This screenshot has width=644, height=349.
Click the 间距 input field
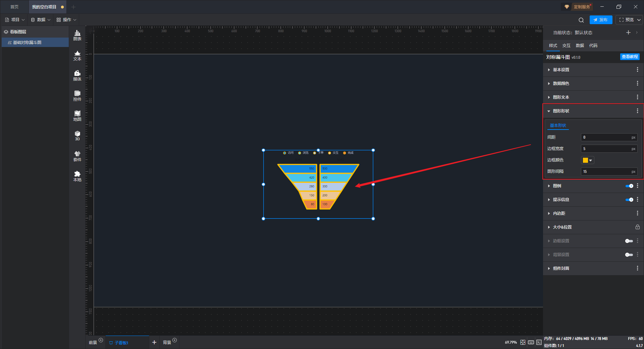point(609,137)
